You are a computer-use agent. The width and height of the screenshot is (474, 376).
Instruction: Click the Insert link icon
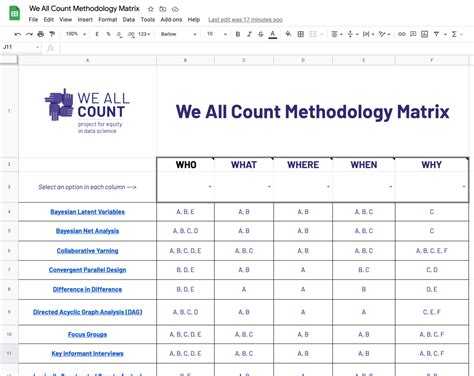[x=401, y=34]
